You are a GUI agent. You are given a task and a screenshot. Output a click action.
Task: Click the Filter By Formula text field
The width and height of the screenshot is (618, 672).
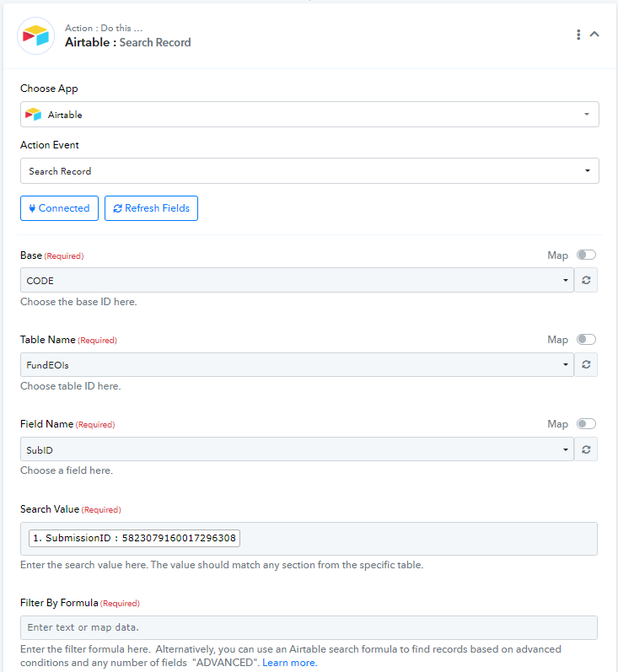tap(309, 628)
